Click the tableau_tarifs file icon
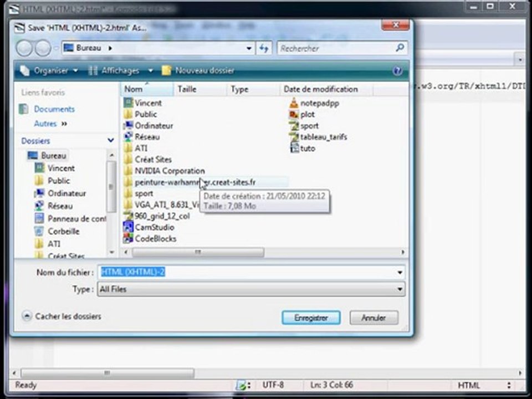This screenshot has height=399, width=532. pyautogui.click(x=294, y=136)
